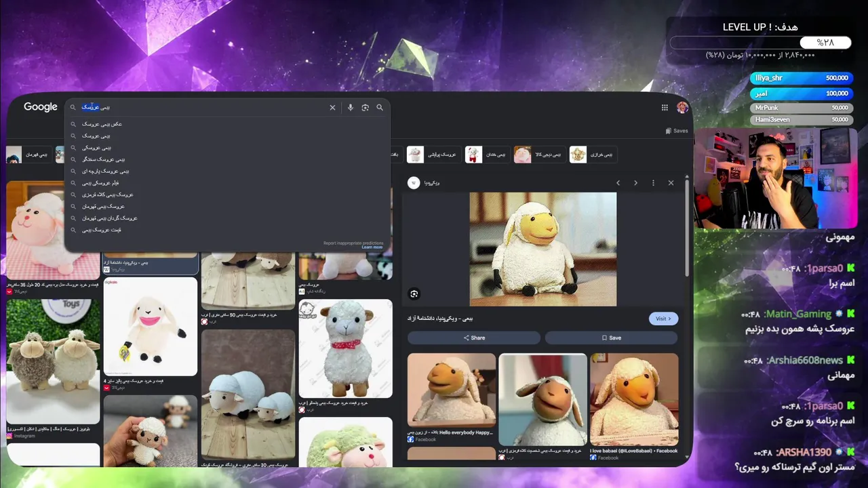
Task: Filter images by 'ببعی خرازی' chip
Action: (x=592, y=155)
